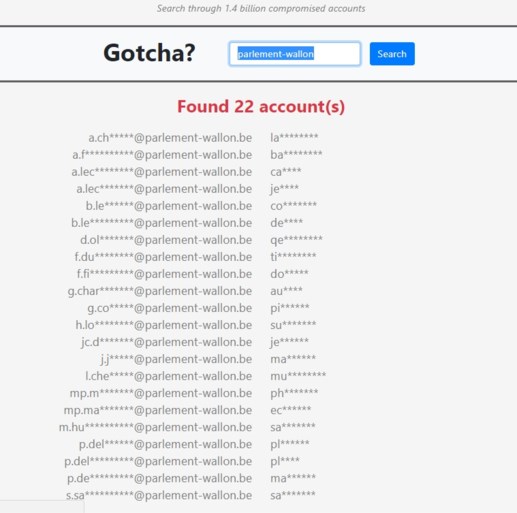Click the Gotcha? site title
Image resolution: width=517 pixels, height=513 pixels.
point(149,53)
